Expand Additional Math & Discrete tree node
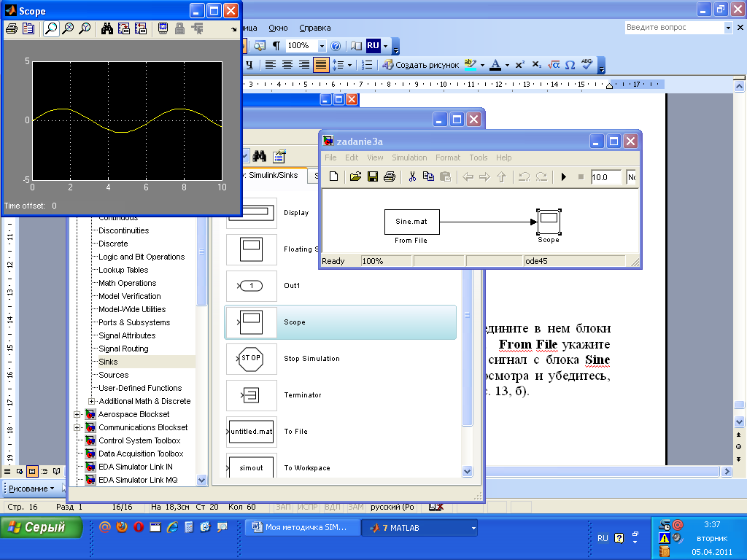This screenshot has width=747, height=560. point(91,402)
